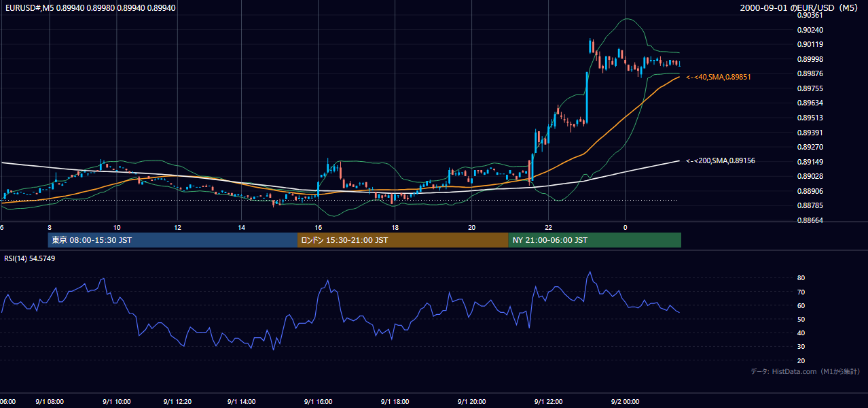
Task: Click the RSI(14) 54.5749 indicator label
Action: [x=29, y=258]
